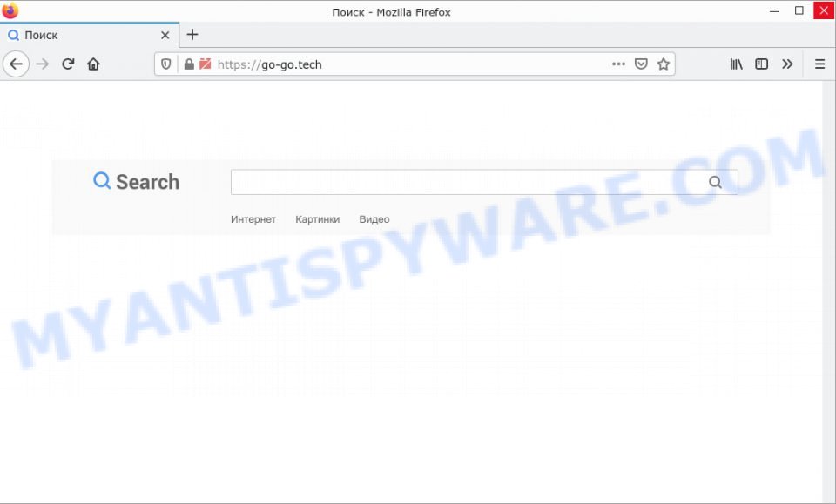Close the Firefox window

[824, 11]
